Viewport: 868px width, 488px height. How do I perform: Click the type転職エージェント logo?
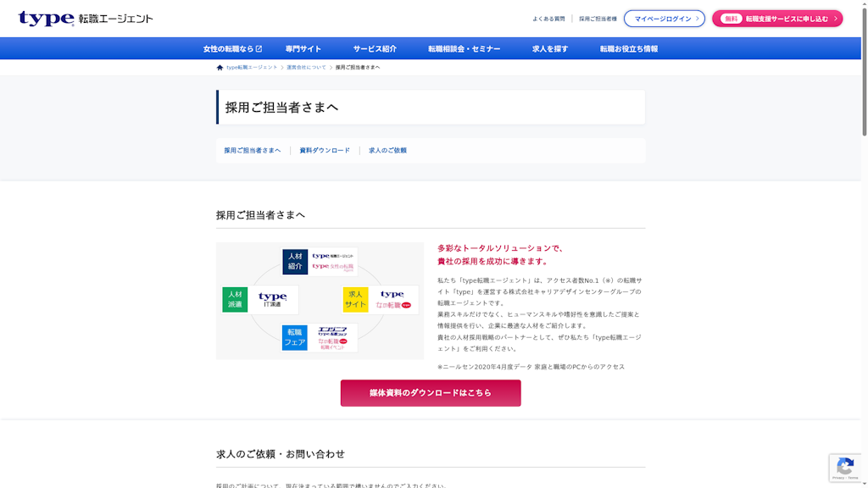coord(85,19)
